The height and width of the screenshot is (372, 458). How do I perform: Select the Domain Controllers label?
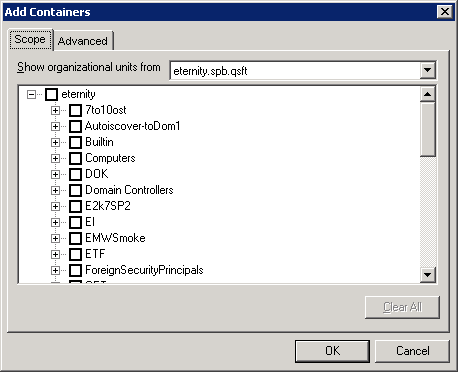coord(129,190)
